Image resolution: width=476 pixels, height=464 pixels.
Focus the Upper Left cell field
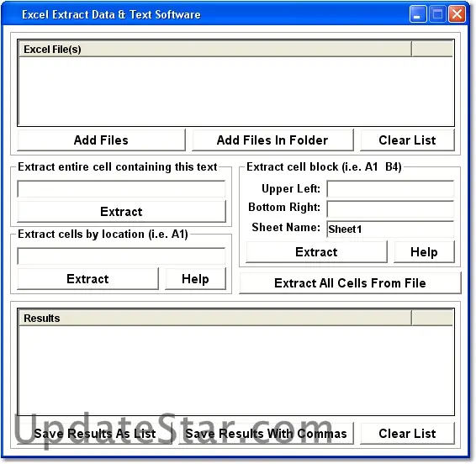point(390,189)
